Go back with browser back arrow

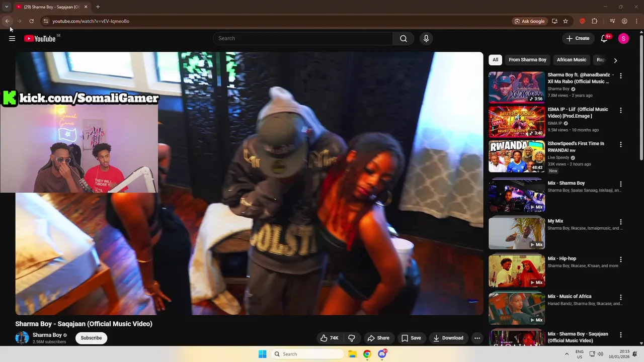7,21
